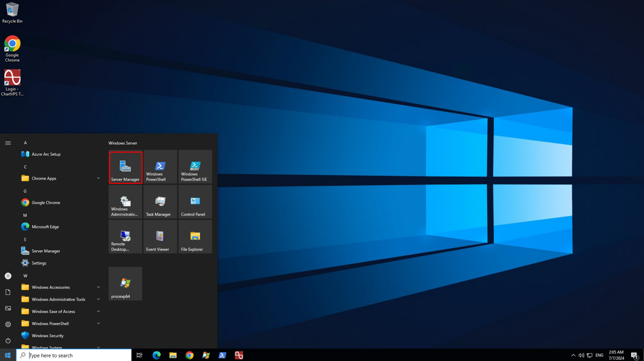Open the Windows PowerShell ISE tile
This screenshot has height=361, width=644.
195,167
